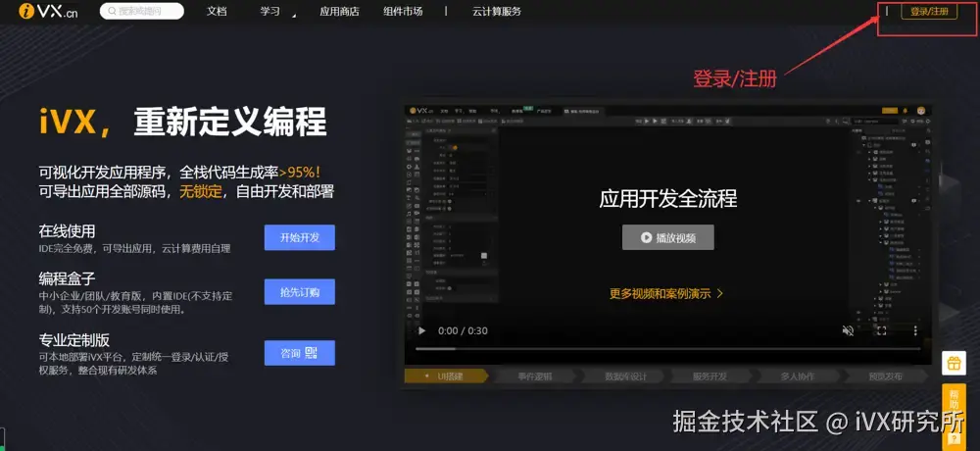
Task: Click the 播放视频 button
Action: point(667,237)
